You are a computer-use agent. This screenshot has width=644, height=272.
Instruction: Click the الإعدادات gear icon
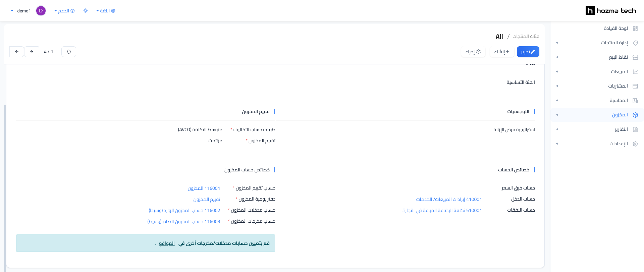(635, 144)
